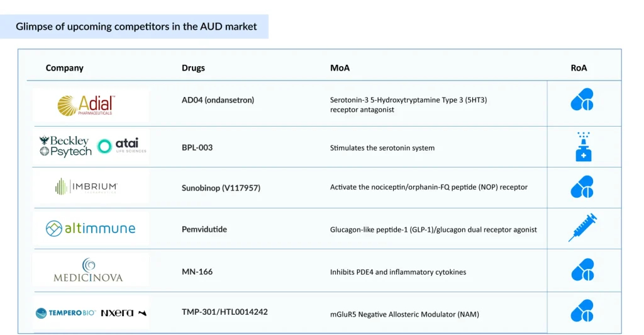Select the MoA column header

pyautogui.click(x=340, y=68)
